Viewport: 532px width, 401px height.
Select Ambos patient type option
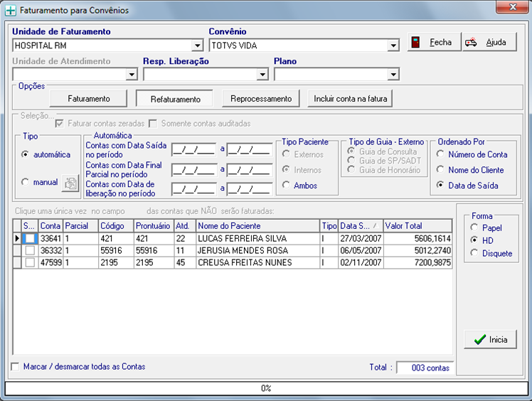coord(287,186)
